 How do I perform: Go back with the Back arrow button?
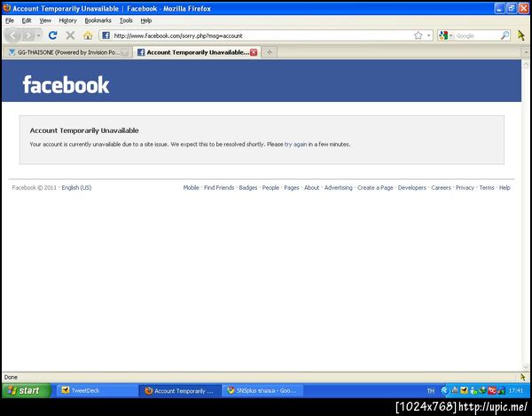point(13,35)
